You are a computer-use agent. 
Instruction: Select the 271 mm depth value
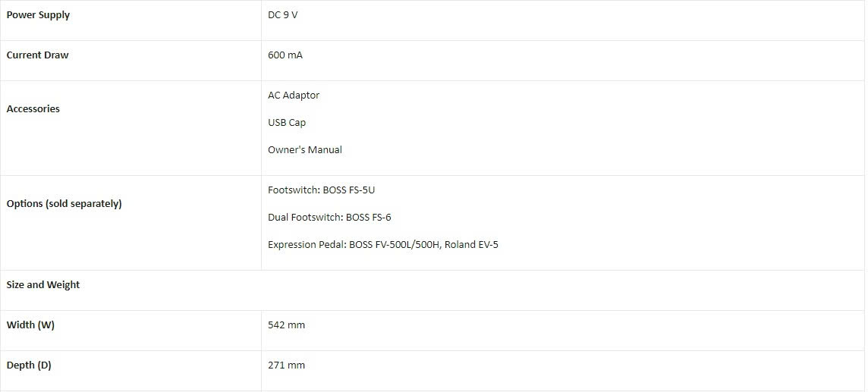click(286, 365)
